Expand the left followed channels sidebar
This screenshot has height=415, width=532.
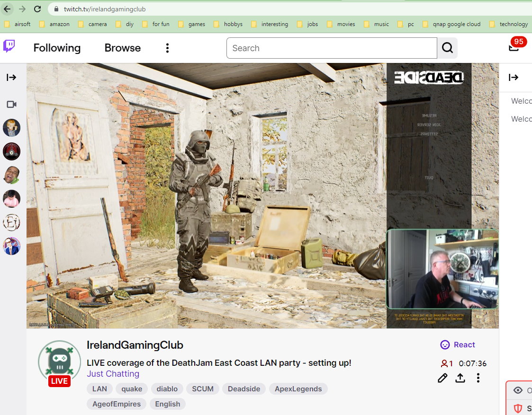(x=11, y=77)
